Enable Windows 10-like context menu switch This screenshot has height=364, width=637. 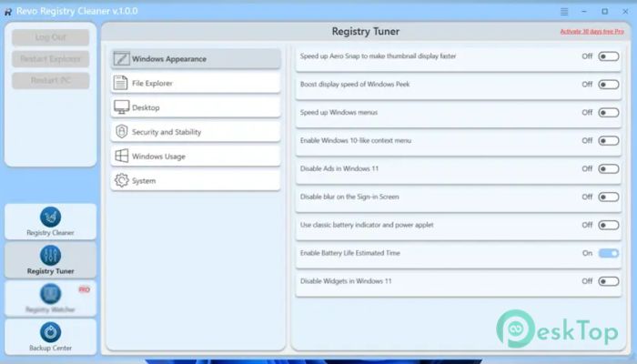(x=608, y=140)
